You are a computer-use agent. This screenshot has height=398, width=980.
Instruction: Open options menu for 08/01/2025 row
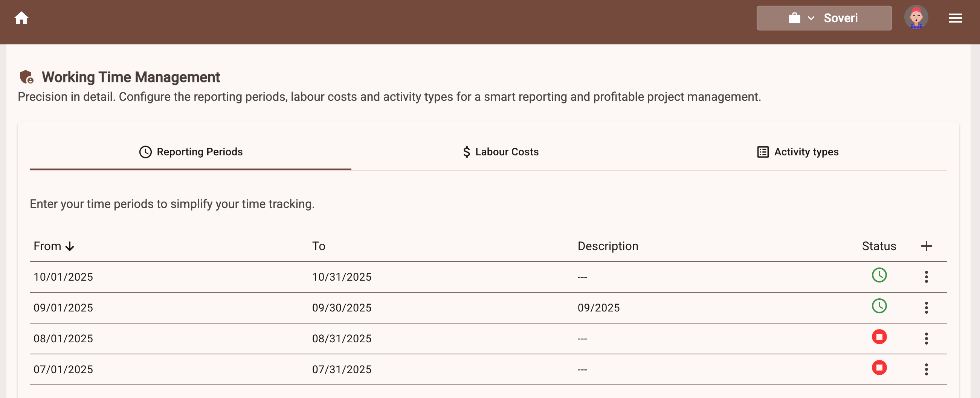(x=926, y=338)
